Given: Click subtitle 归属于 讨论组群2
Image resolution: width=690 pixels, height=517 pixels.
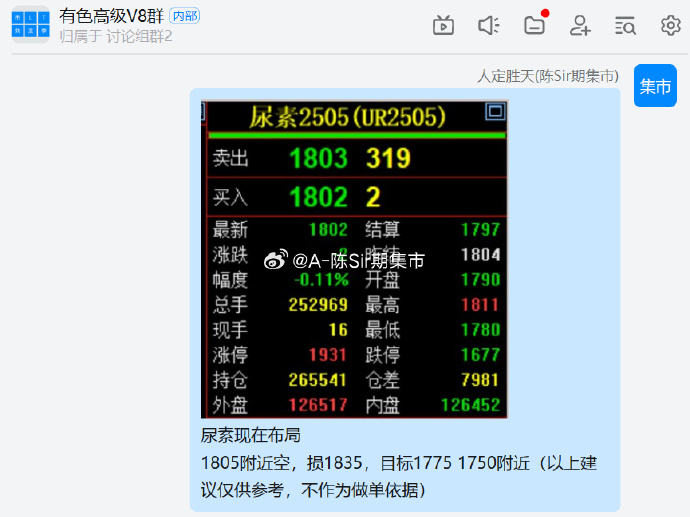Looking at the screenshot, I should (116, 36).
